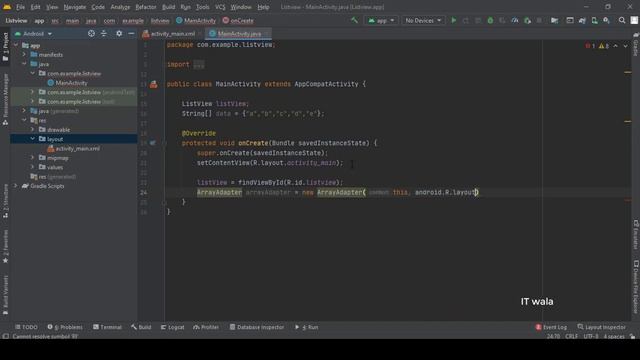Click the Apply Changes and Restart icon
Image resolution: width=640 pixels, height=360 pixels.
[466, 20]
